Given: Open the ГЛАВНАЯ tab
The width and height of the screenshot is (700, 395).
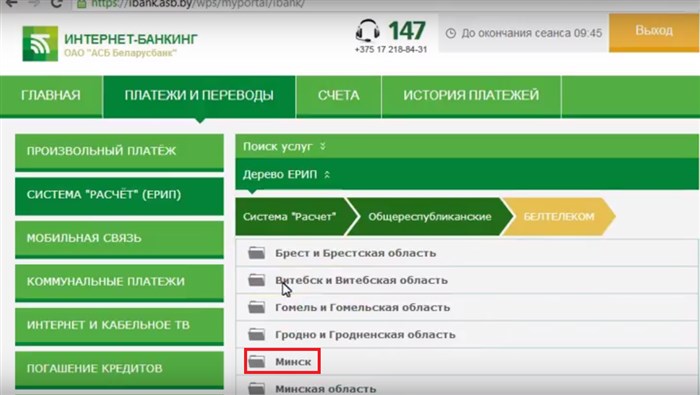Looking at the screenshot, I should pyautogui.click(x=51, y=96).
